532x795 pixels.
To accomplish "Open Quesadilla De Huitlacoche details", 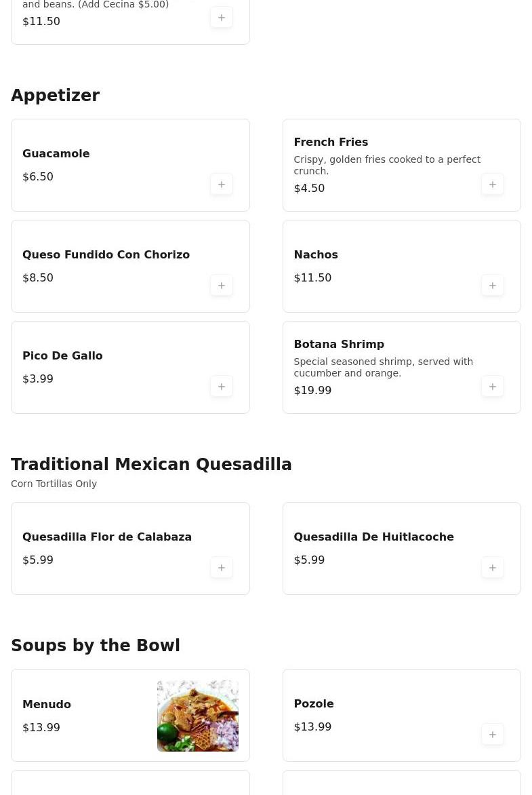I will click(x=373, y=537).
